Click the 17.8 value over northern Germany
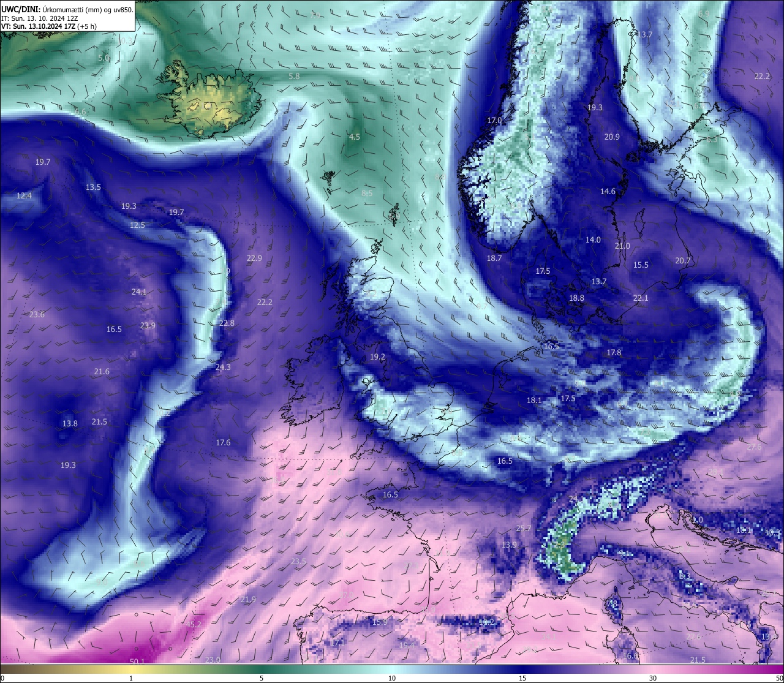Image resolution: width=784 pixels, height=683 pixels. pyautogui.click(x=614, y=352)
